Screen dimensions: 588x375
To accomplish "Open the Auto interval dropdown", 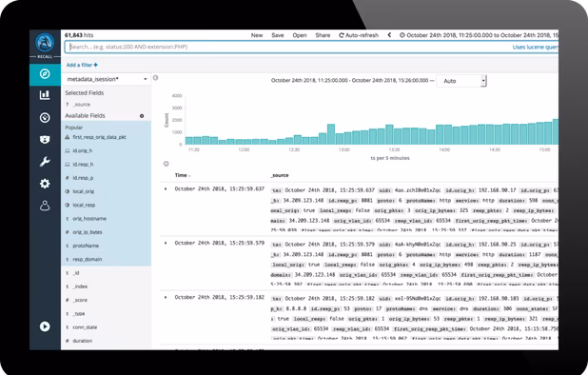I will (461, 81).
